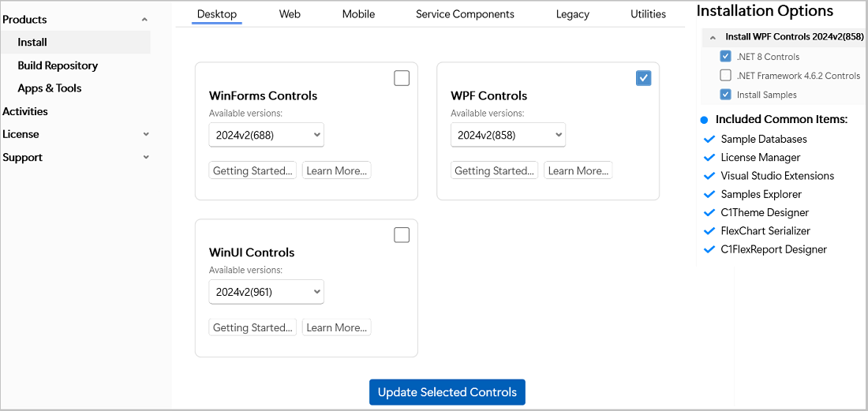Screen dimensions: 868x411
Task: Check the WinForms Controls checkbox
Action: 402,78
